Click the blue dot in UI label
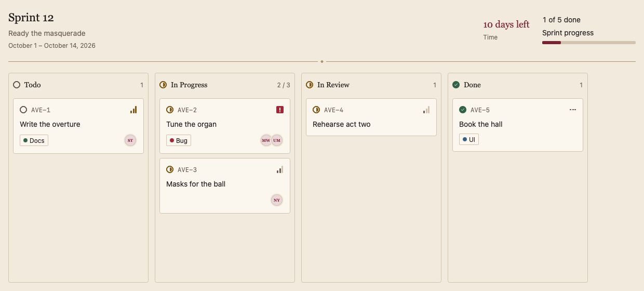Screen dimensions: 644x291 click(x=465, y=139)
